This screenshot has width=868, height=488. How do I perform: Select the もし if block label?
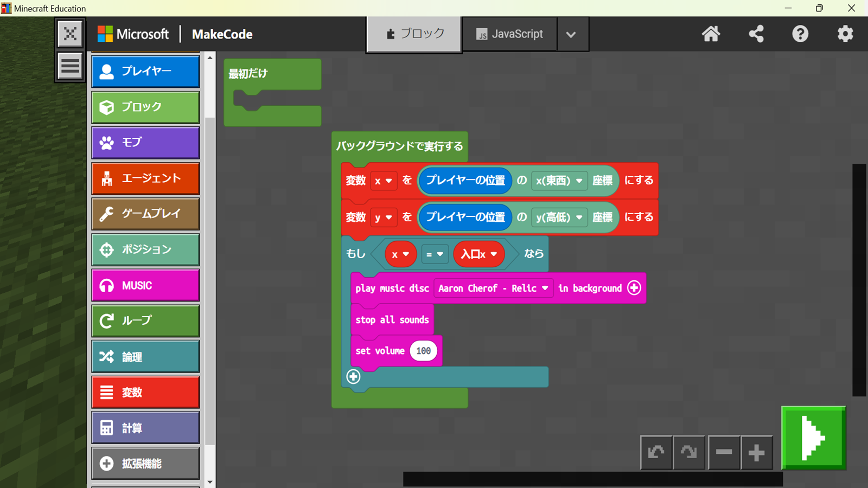(x=356, y=254)
